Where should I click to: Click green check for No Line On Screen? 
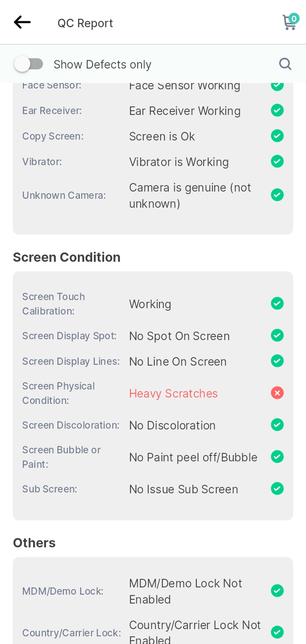(x=277, y=361)
